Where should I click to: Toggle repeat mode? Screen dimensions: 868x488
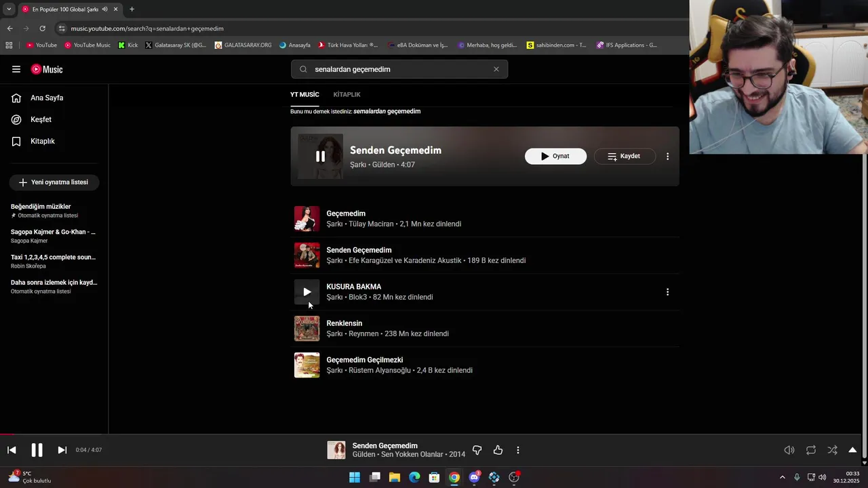click(x=811, y=450)
